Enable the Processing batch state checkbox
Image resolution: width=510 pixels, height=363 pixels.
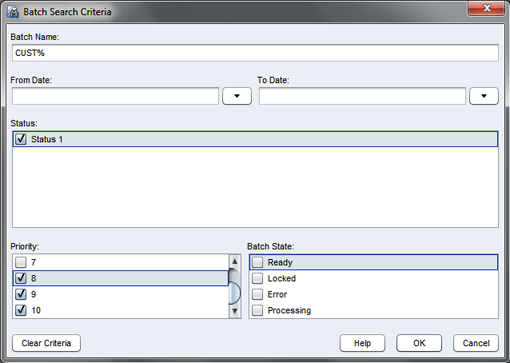(257, 310)
